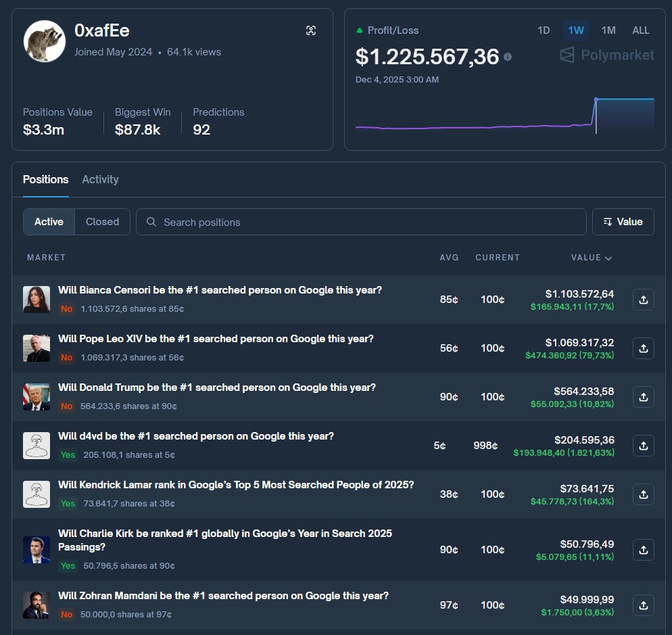This screenshot has height=635, width=672.
Task: Share the Bianca Censori position
Action: [x=643, y=300]
